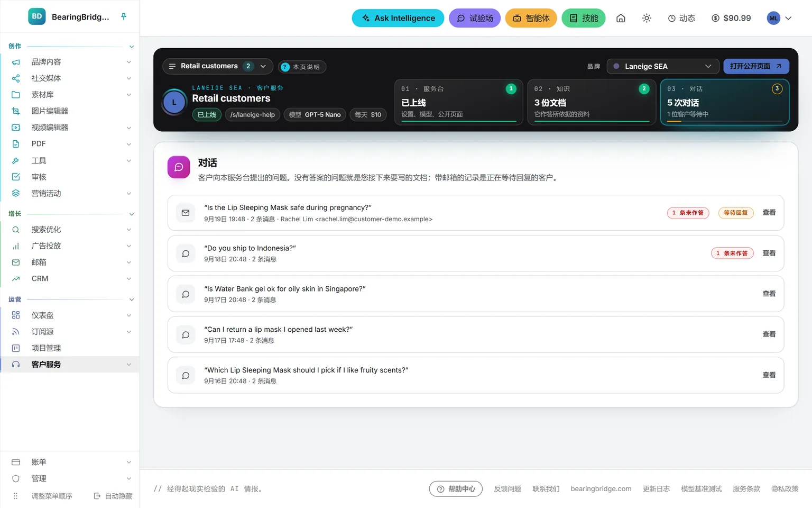Click the 工具 wrench icon

(x=16, y=160)
